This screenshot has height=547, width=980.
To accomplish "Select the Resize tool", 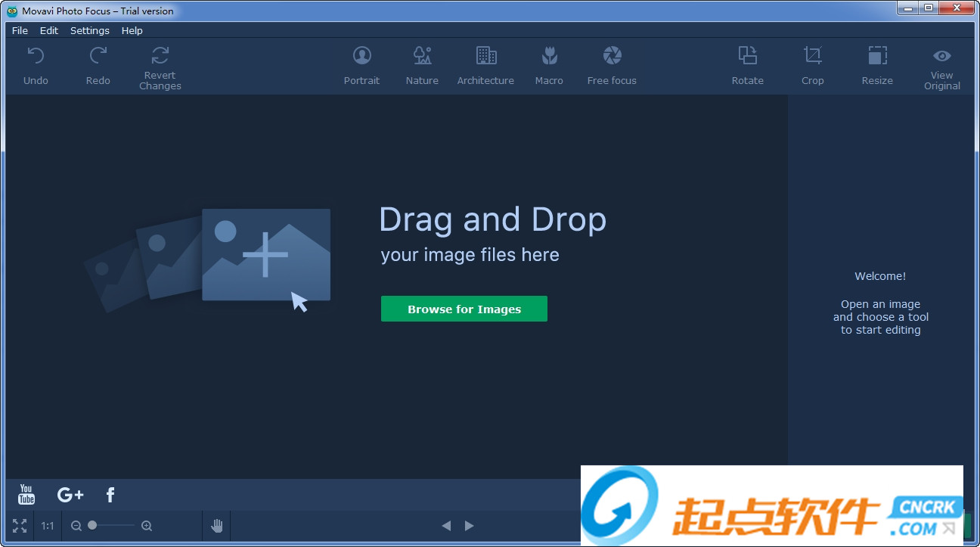I will coord(877,64).
